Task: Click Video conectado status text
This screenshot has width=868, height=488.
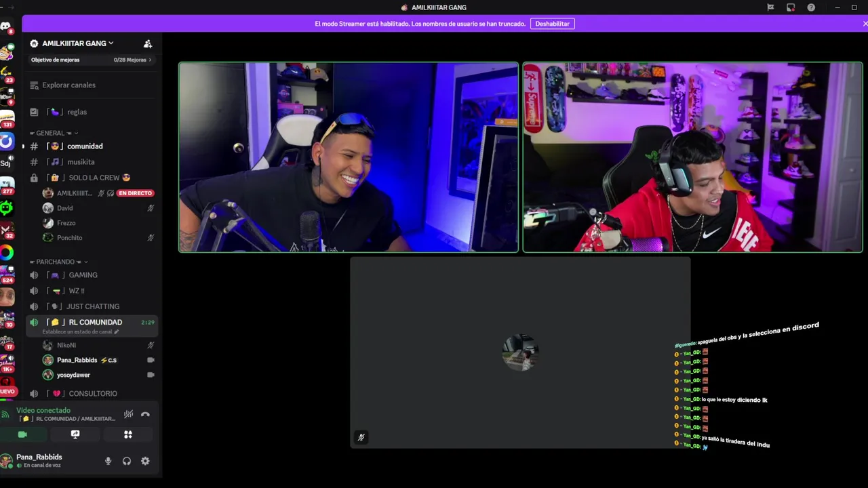Action: 43,411
